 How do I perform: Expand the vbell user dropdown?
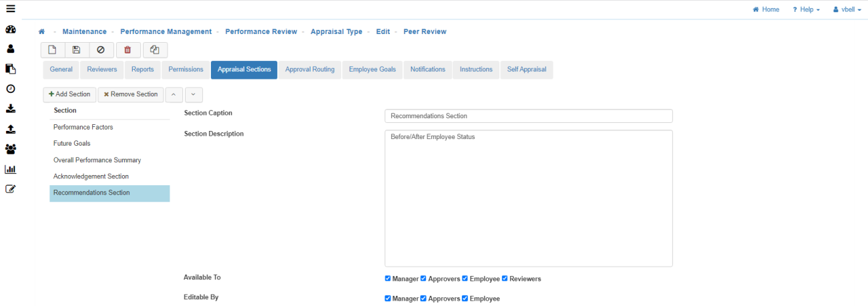click(x=847, y=10)
